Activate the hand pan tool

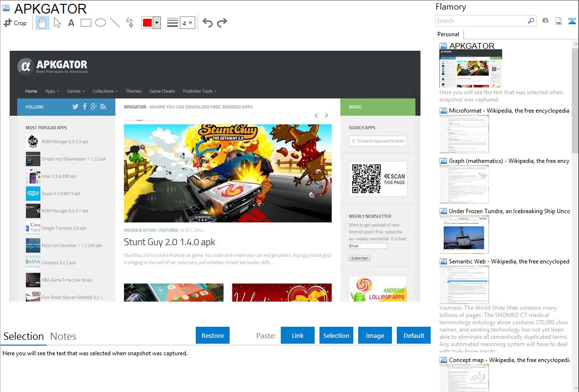coord(43,23)
